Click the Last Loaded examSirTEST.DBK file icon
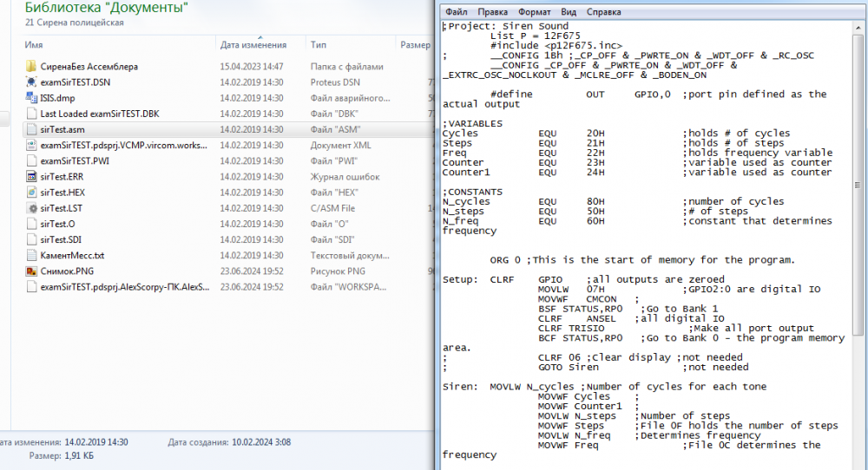The height and width of the screenshot is (470, 868). pyautogui.click(x=31, y=114)
